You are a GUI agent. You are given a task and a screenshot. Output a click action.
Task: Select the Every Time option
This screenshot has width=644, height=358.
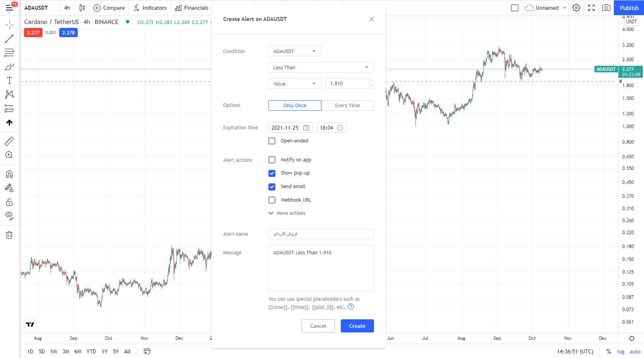[347, 105]
